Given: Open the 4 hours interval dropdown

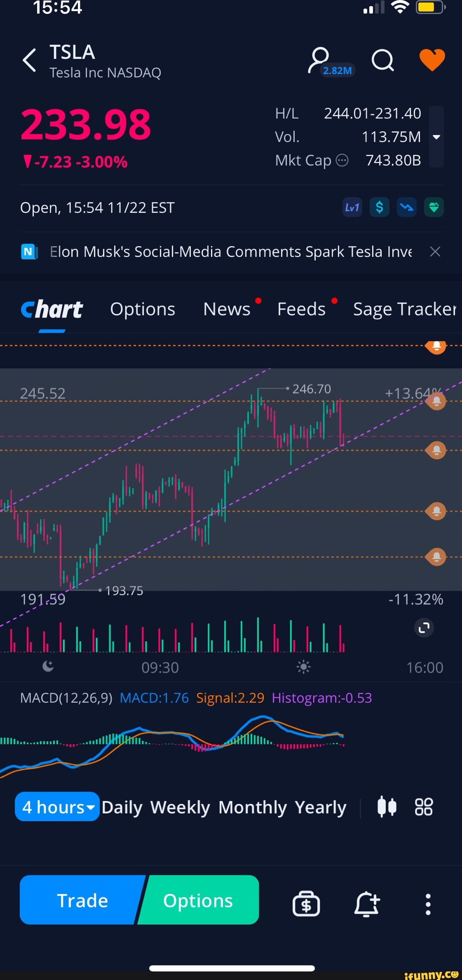Looking at the screenshot, I should tap(57, 807).
